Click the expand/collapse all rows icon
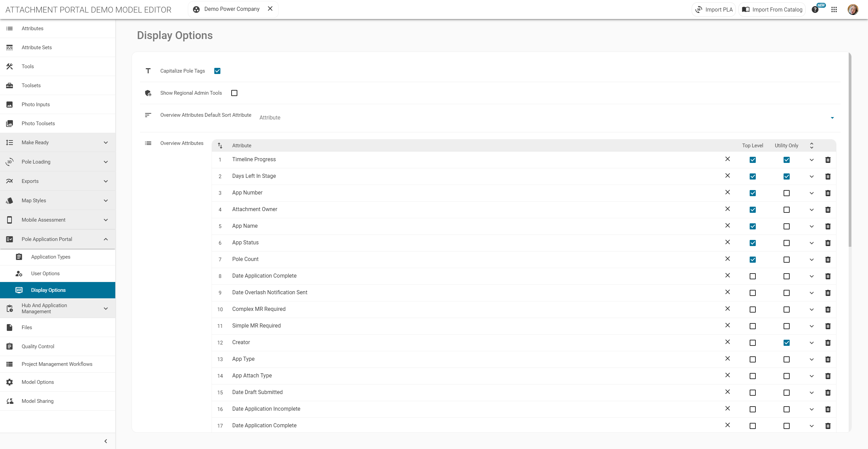Screen dimensions: 868x449 [x=811, y=146]
